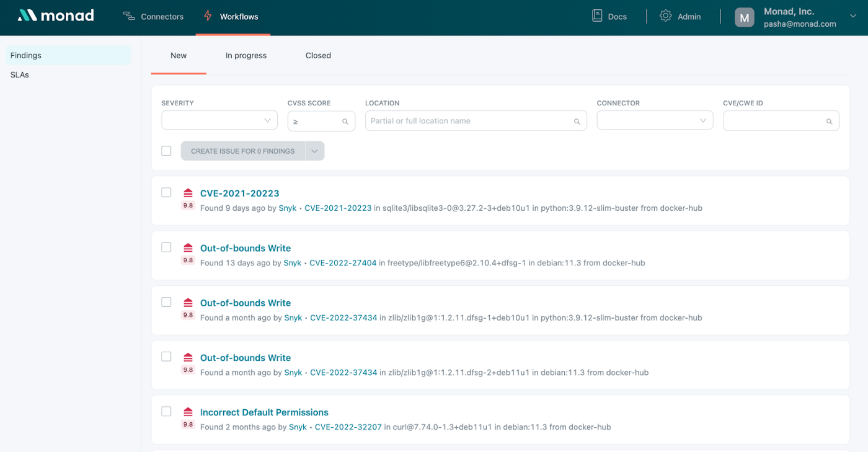Open SLAs in the left sidebar
The height and width of the screenshot is (452, 868).
click(20, 75)
